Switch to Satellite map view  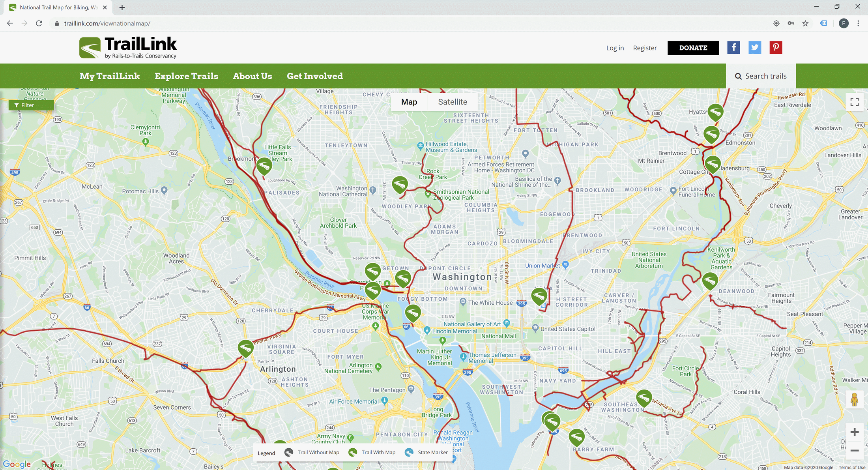[453, 102]
